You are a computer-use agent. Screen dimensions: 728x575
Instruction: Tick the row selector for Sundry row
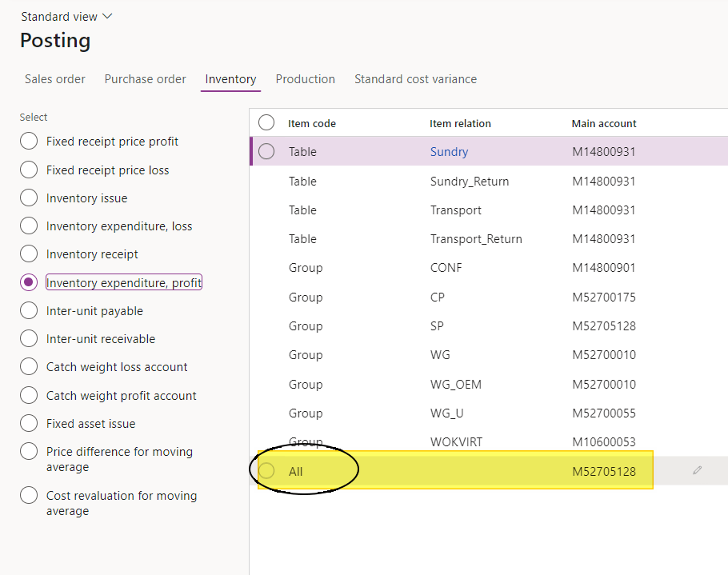pos(266,151)
